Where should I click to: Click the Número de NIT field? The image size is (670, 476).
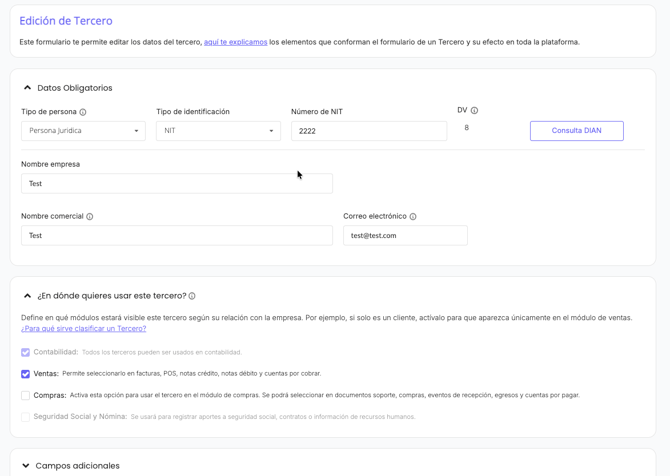pos(368,131)
